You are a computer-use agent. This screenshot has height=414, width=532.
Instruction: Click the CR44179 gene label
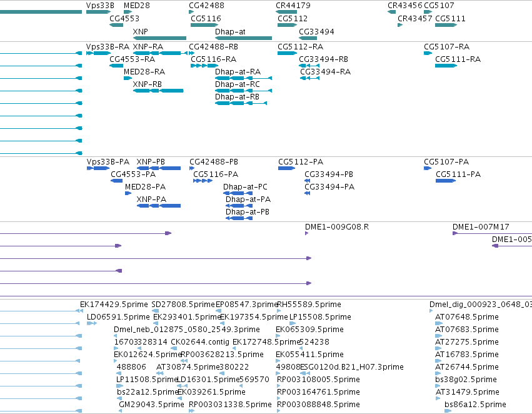pyautogui.click(x=293, y=6)
